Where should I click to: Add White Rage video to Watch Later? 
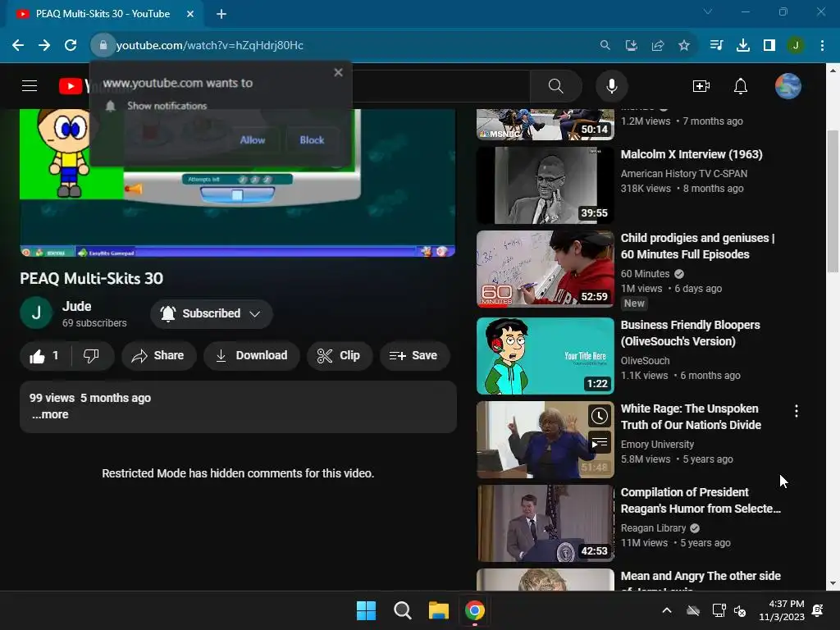coord(600,416)
